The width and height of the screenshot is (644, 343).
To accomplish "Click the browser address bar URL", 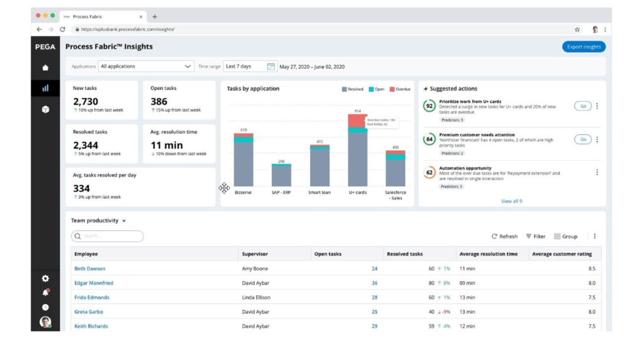I will pos(128,30).
